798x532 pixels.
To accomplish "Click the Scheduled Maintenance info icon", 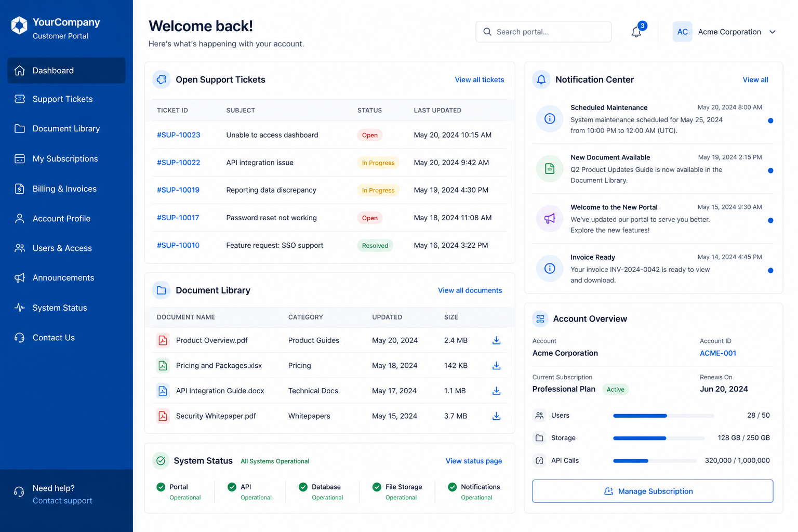I will (x=550, y=119).
